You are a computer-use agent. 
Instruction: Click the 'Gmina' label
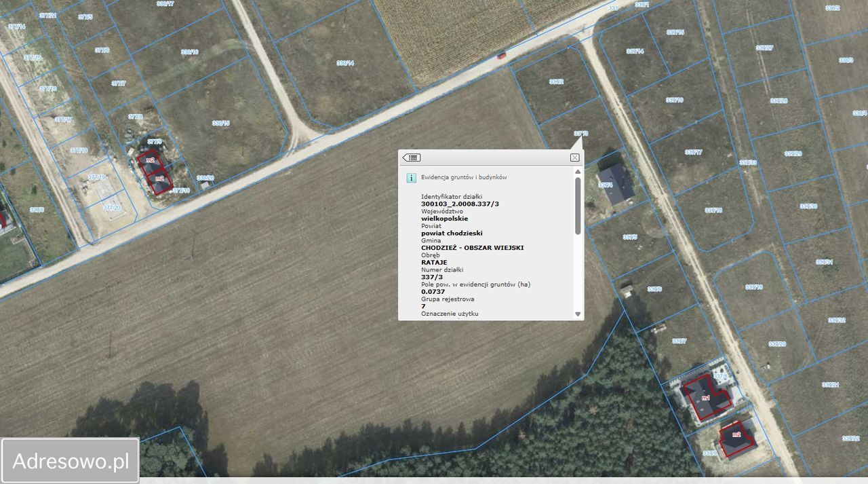(x=431, y=240)
